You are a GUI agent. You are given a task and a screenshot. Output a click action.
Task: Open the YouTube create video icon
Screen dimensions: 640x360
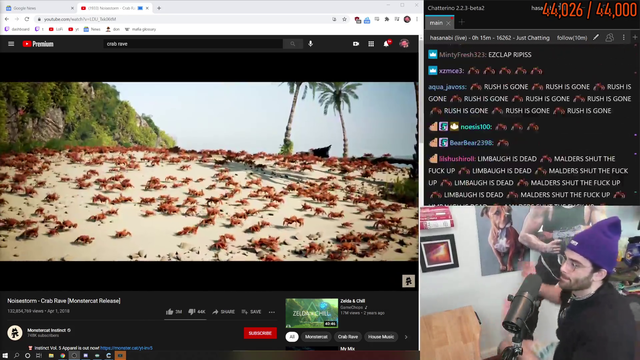click(x=356, y=44)
